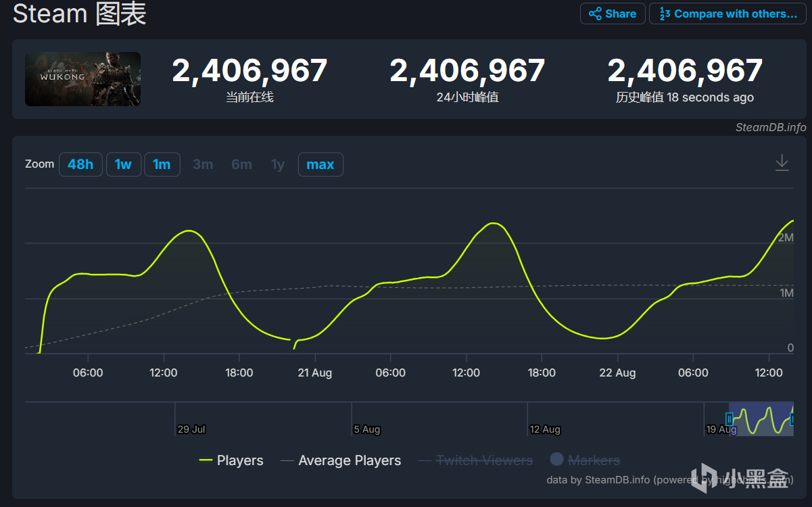The height and width of the screenshot is (507, 812).
Task: Select the disabled 3m zoom option
Action: tap(203, 164)
